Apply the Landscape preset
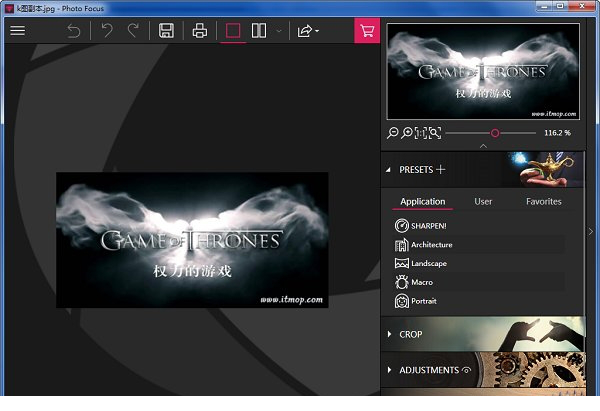Viewport: 600px width, 411px height. [x=428, y=263]
